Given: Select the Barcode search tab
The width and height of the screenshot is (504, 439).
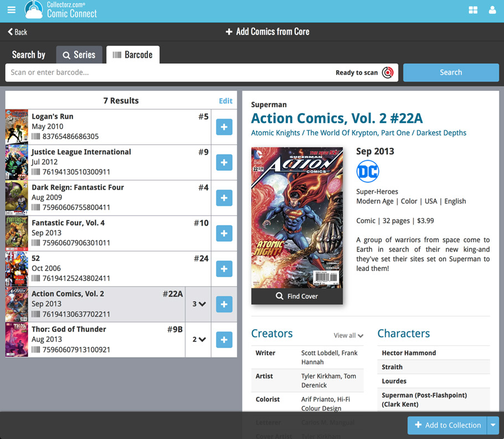Looking at the screenshot, I should pyautogui.click(x=133, y=55).
